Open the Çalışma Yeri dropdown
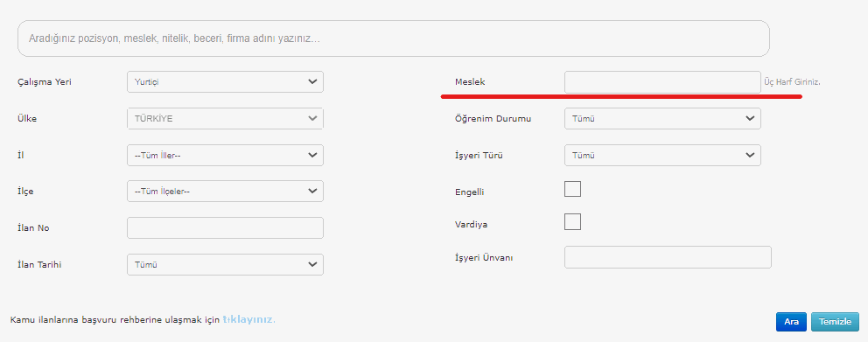This screenshot has width=868, height=342. coord(225,82)
